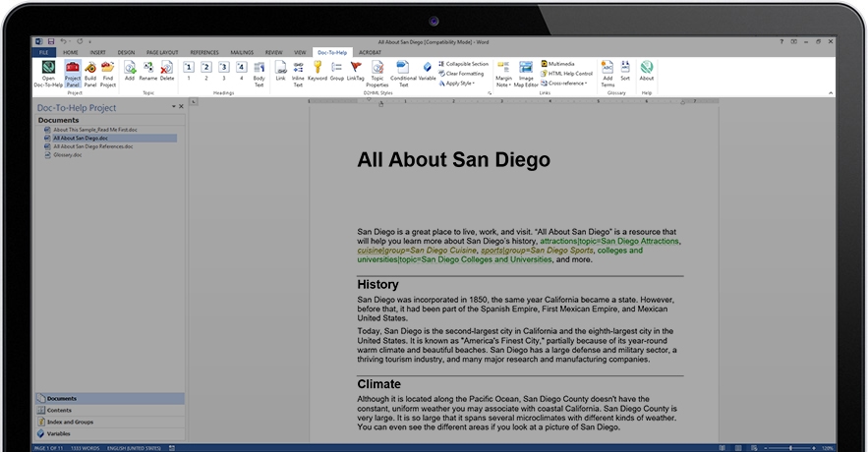Open the Image Map Editor

coord(526,74)
